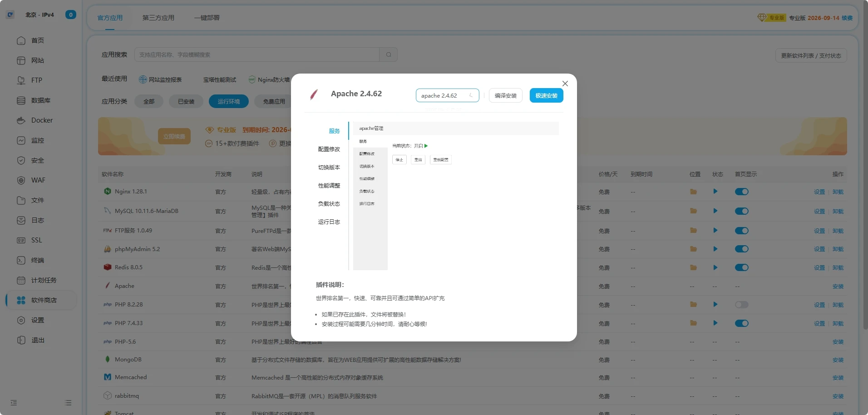868x415 pixels.
Task: Open the 终端 terminal icon
Action: pos(21,260)
